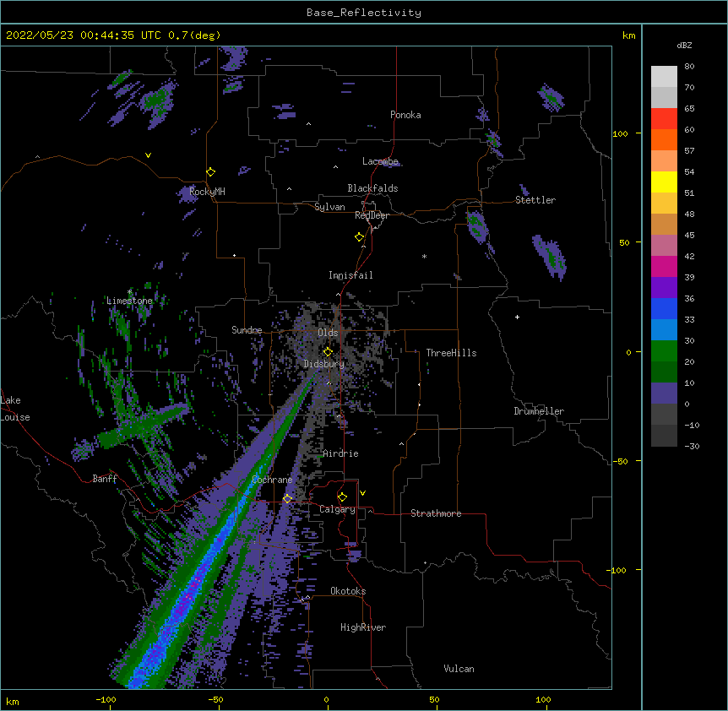Select the Okotoks label
This screenshot has height=711, width=728.
pyautogui.click(x=348, y=591)
